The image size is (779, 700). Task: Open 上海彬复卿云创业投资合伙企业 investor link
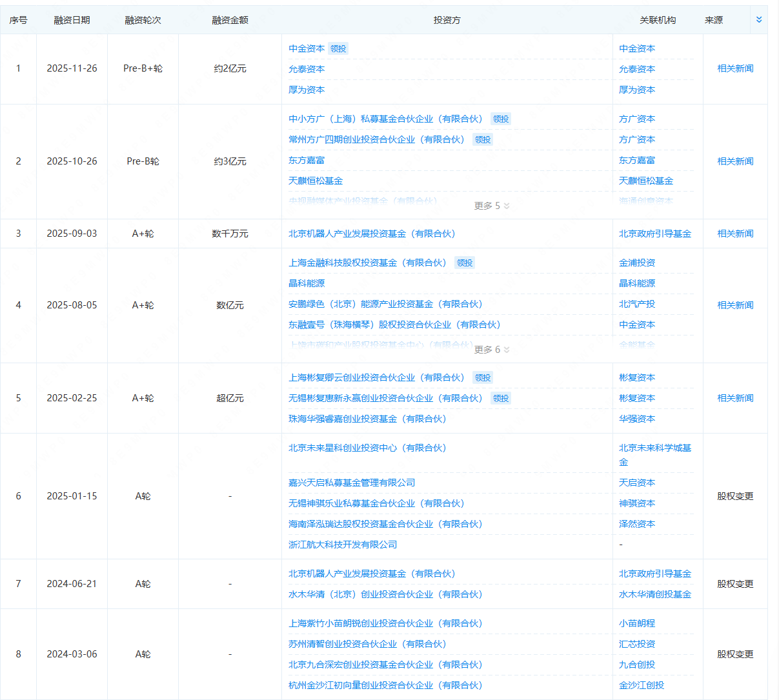(x=376, y=377)
